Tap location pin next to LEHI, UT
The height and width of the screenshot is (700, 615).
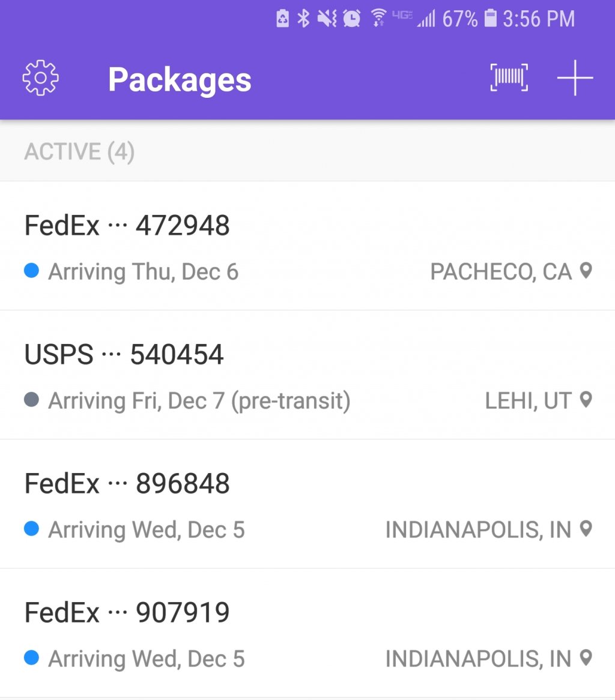click(x=586, y=400)
